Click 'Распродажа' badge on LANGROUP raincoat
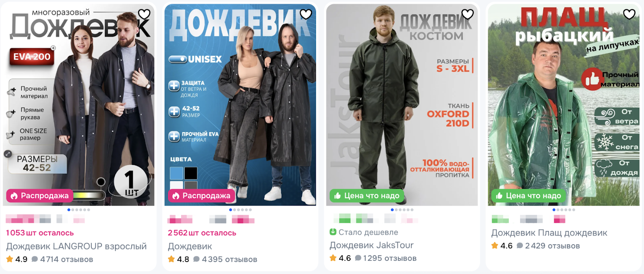 [x=40, y=196]
